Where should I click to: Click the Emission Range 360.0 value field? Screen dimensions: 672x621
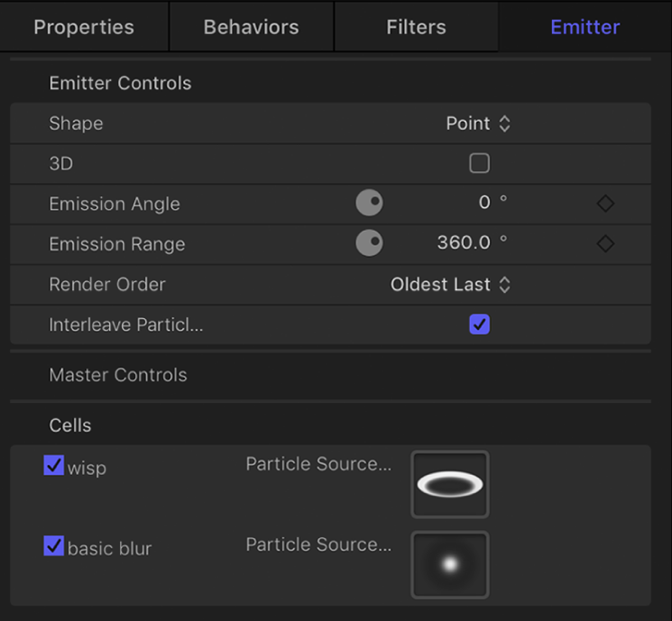(464, 244)
